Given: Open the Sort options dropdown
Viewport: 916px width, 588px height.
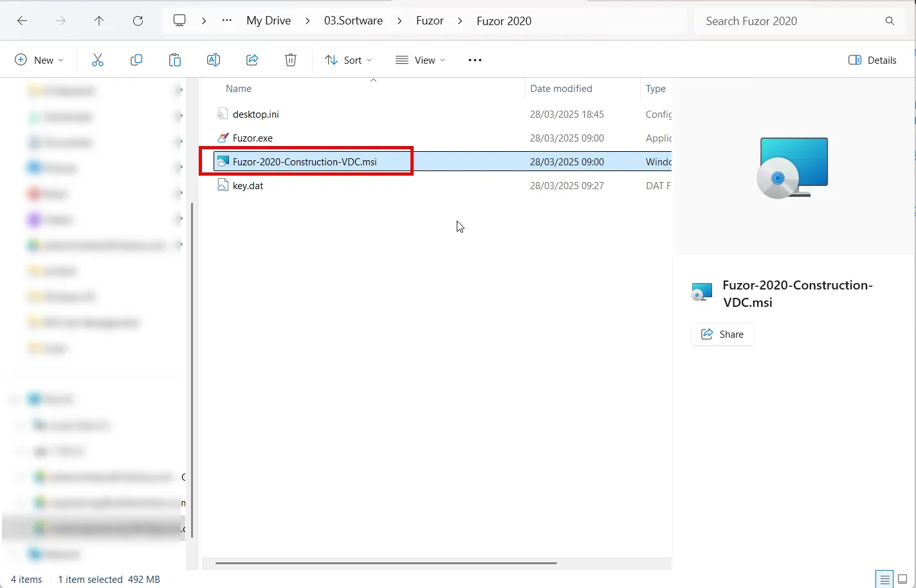Looking at the screenshot, I should click(348, 60).
